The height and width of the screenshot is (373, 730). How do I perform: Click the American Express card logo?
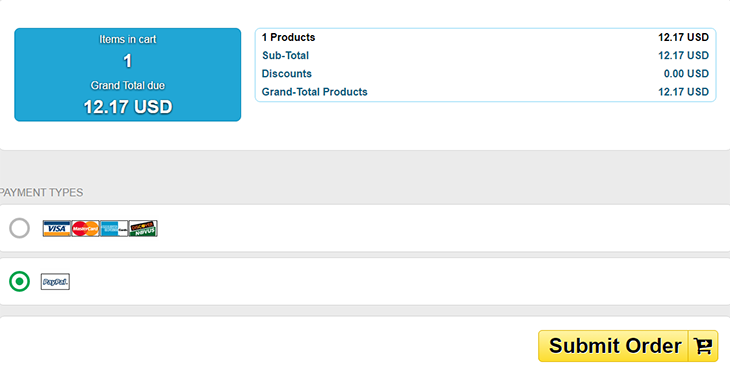[x=114, y=229]
